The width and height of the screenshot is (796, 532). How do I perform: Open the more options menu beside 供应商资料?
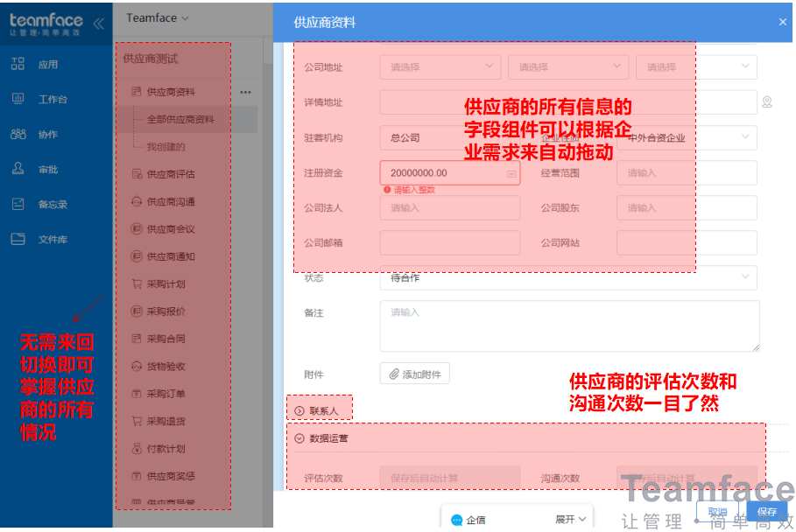(x=245, y=91)
